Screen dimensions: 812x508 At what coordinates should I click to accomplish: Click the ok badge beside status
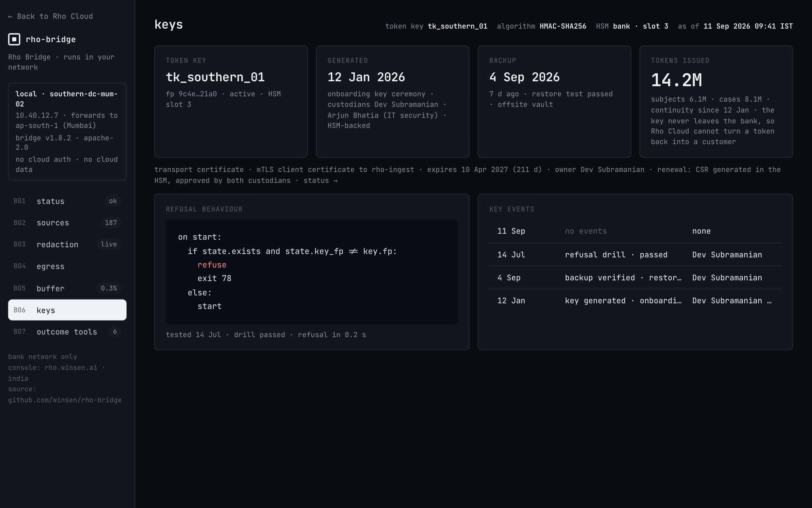coord(113,201)
